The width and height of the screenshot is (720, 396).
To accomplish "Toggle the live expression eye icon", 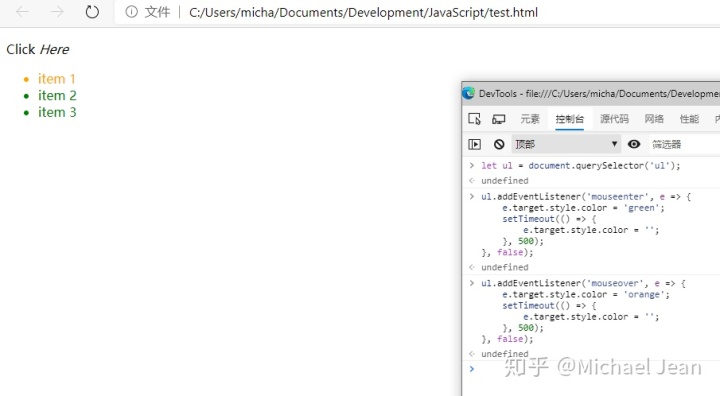I will [x=634, y=144].
